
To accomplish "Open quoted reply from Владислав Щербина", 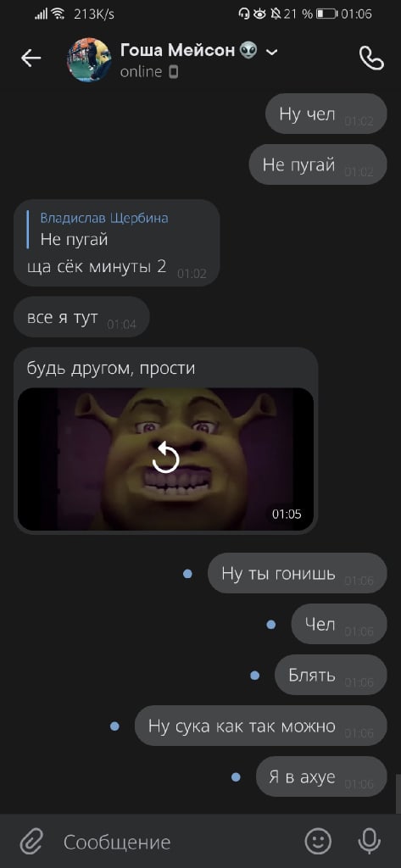I will pyautogui.click(x=104, y=229).
